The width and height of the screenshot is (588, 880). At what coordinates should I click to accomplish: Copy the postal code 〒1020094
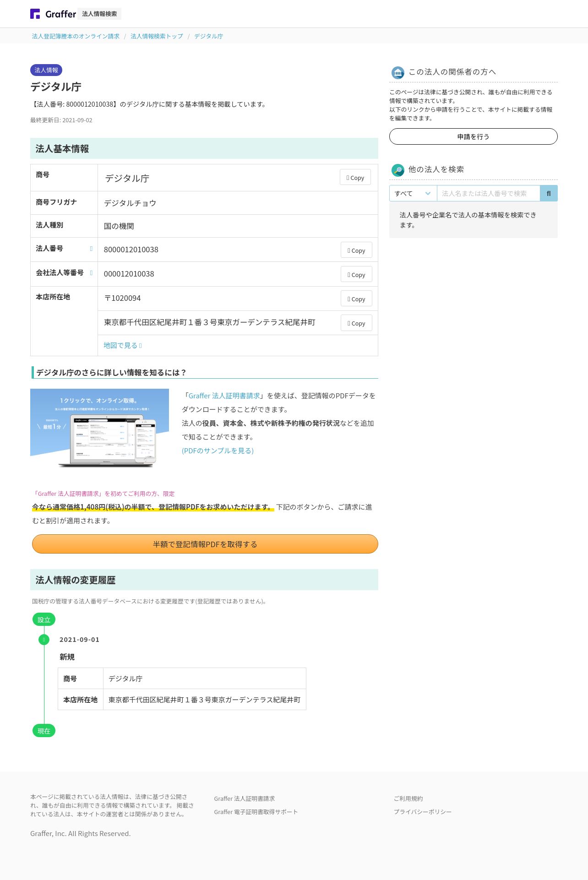[356, 299]
